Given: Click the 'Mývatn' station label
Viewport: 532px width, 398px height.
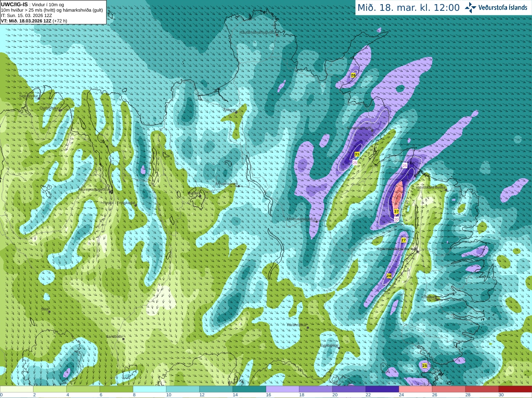Looking at the screenshot, I should [x=194, y=193].
